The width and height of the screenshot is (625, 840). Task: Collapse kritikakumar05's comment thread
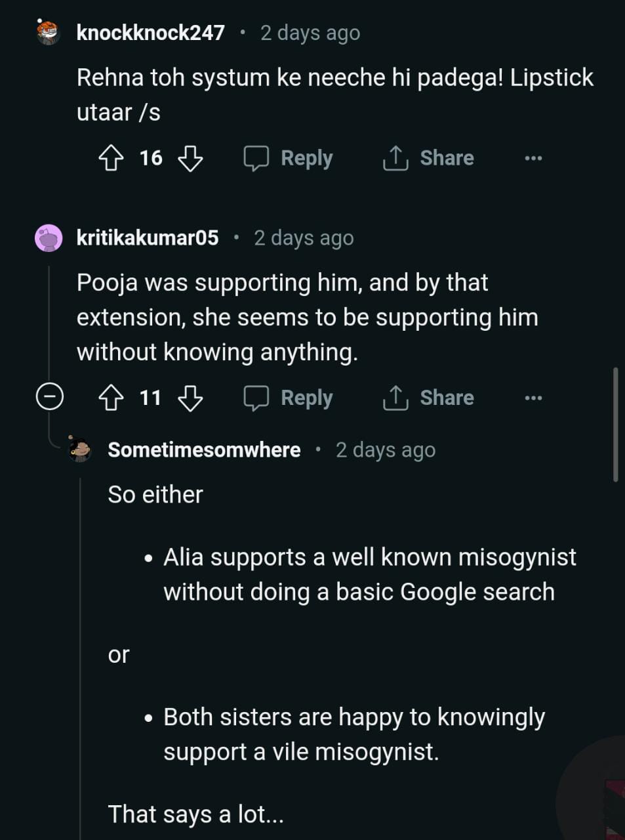coord(49,397)
